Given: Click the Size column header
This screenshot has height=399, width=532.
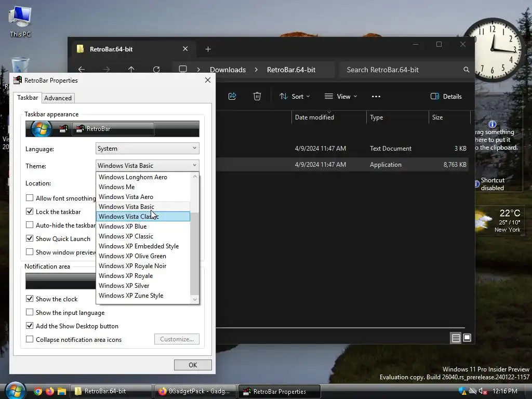Looking at the screenshot, I should (449, 117).
